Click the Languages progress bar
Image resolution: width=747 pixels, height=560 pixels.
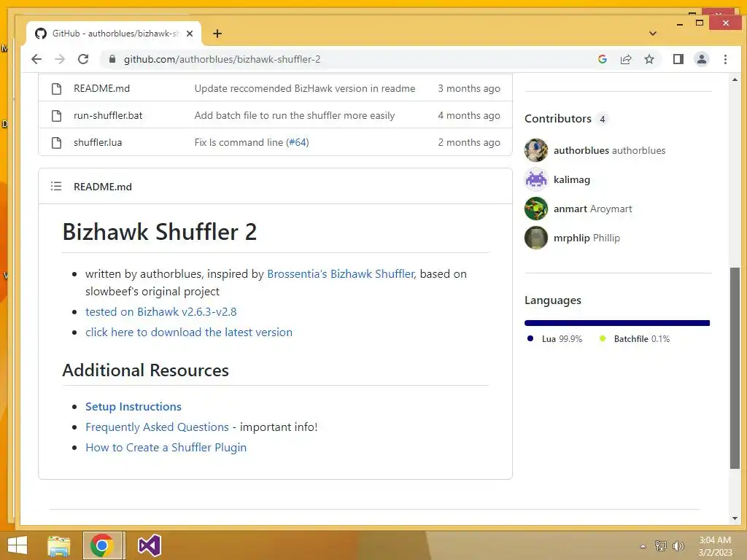click(617, 323)
